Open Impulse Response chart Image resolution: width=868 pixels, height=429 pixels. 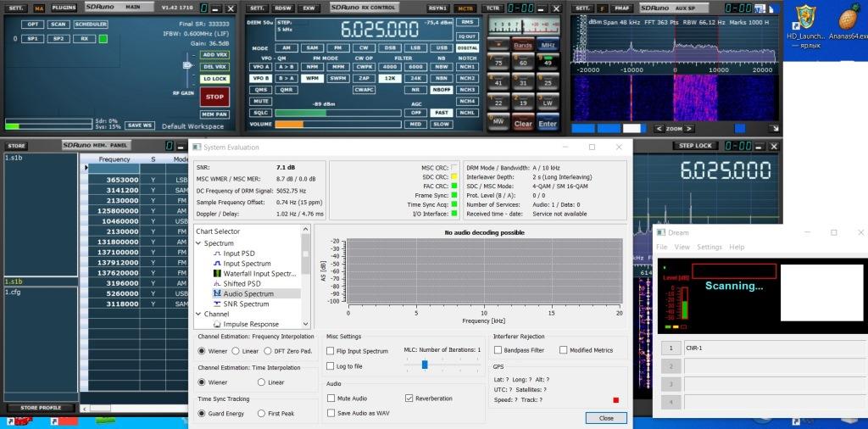(x=251, y=324)
